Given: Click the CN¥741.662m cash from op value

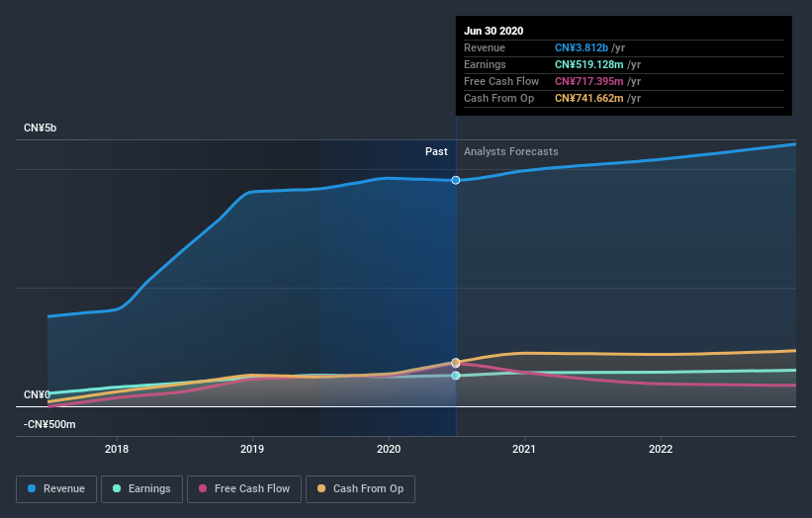Looking at the screenshot, I should (588, 98).
